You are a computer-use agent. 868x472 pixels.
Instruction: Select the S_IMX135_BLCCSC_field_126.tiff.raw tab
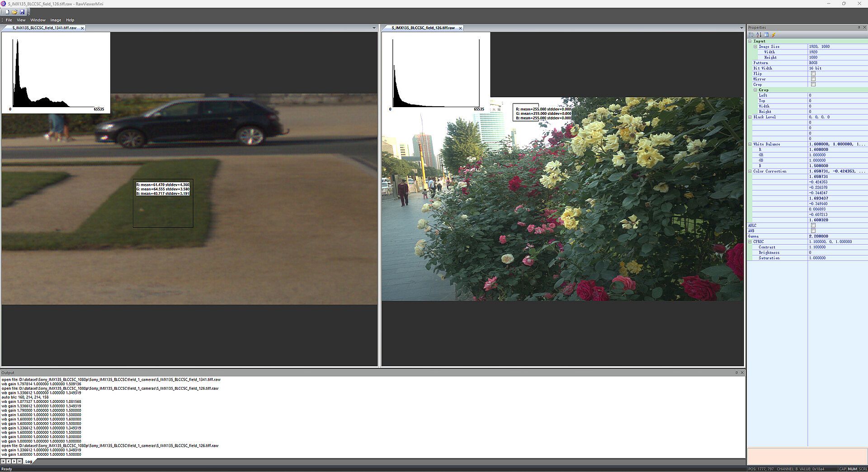(x=423, y=28)
